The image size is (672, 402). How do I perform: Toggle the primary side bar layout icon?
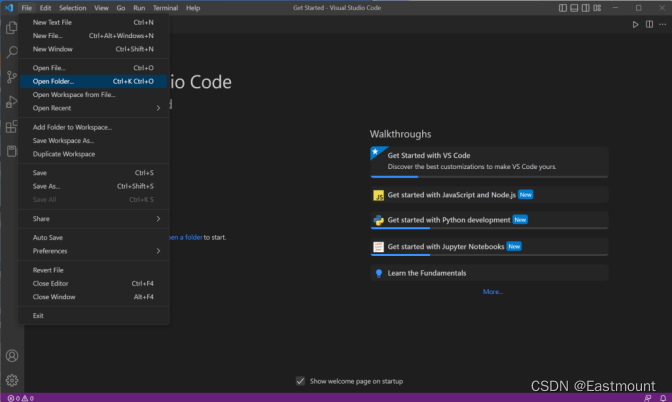pyautogui.click(x=563, y=8)
